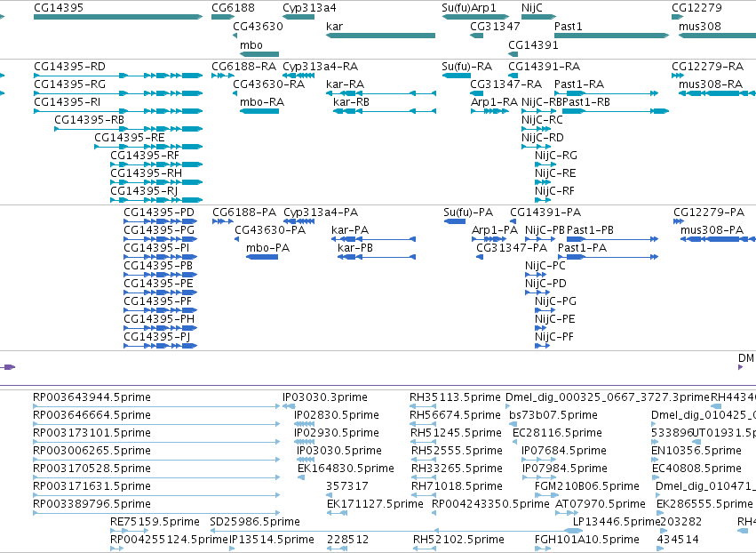Select protein mus308-PA
The image size is (756, 553).
pyautogui.click(x=712, y=229)
